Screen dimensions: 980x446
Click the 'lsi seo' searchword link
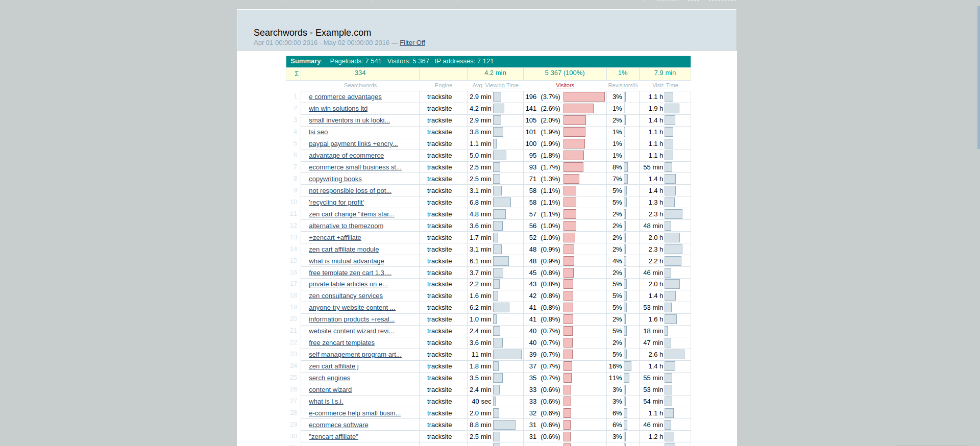[318, 132]
